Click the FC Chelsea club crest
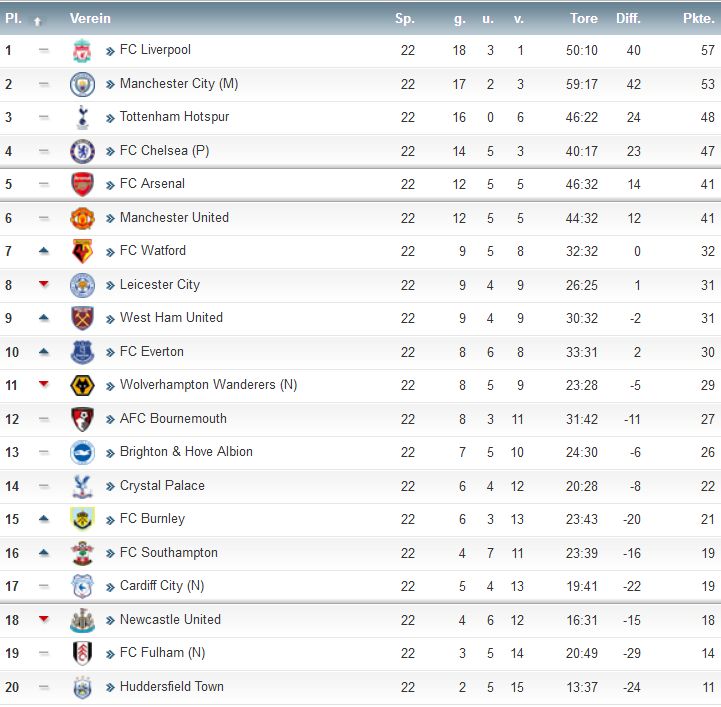 click(82, 151)
